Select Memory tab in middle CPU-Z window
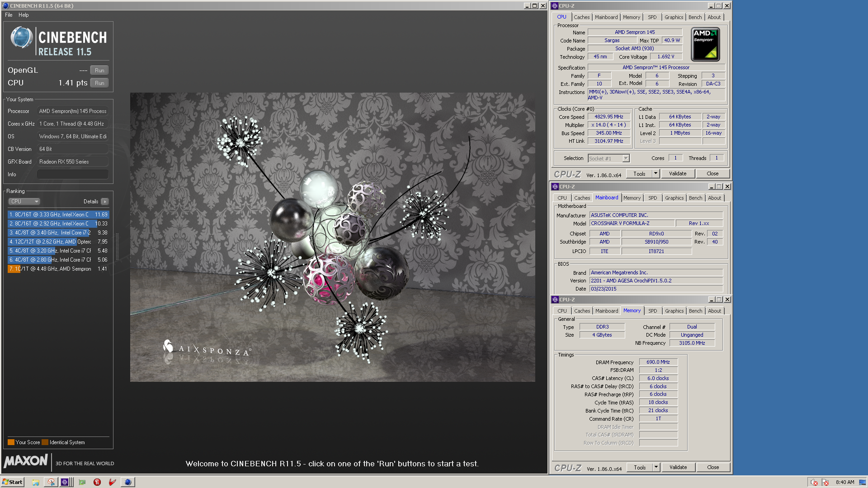868x488 pixels. point(632,198)
